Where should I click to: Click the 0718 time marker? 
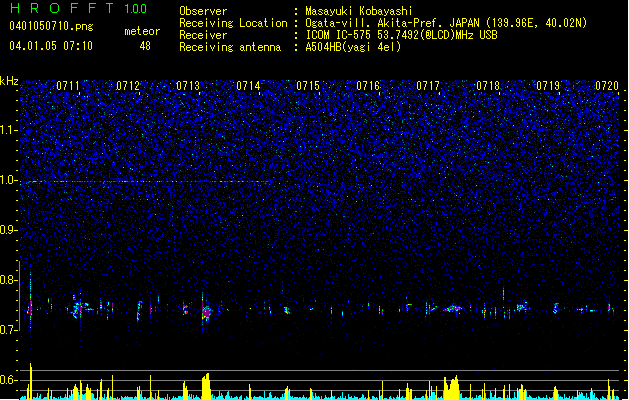(488, 85)
